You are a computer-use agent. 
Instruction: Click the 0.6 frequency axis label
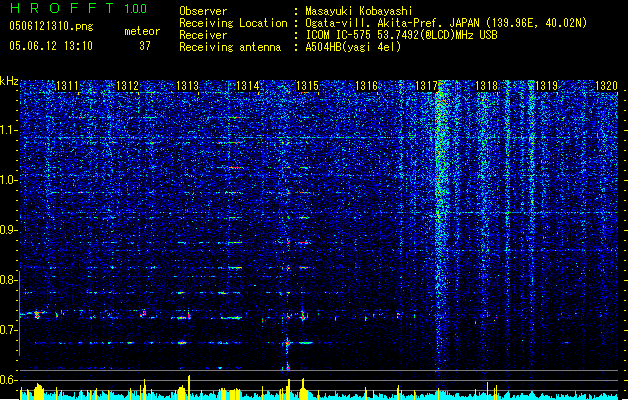click(9, 380)
